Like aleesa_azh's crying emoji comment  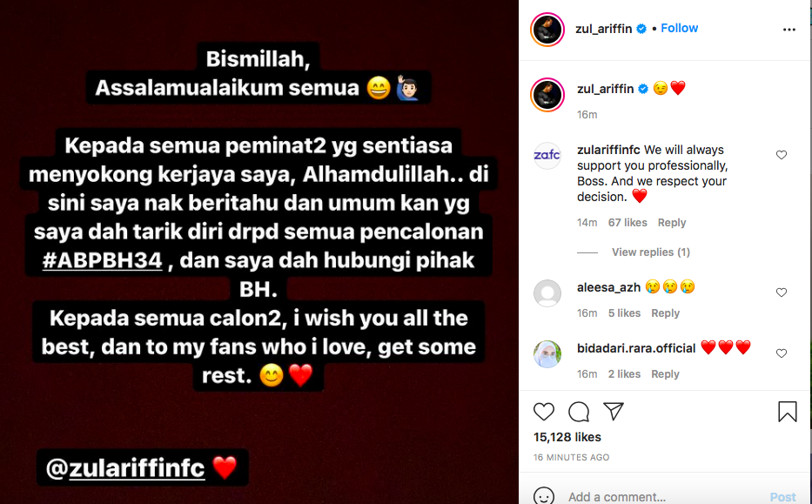click(782, 292)
